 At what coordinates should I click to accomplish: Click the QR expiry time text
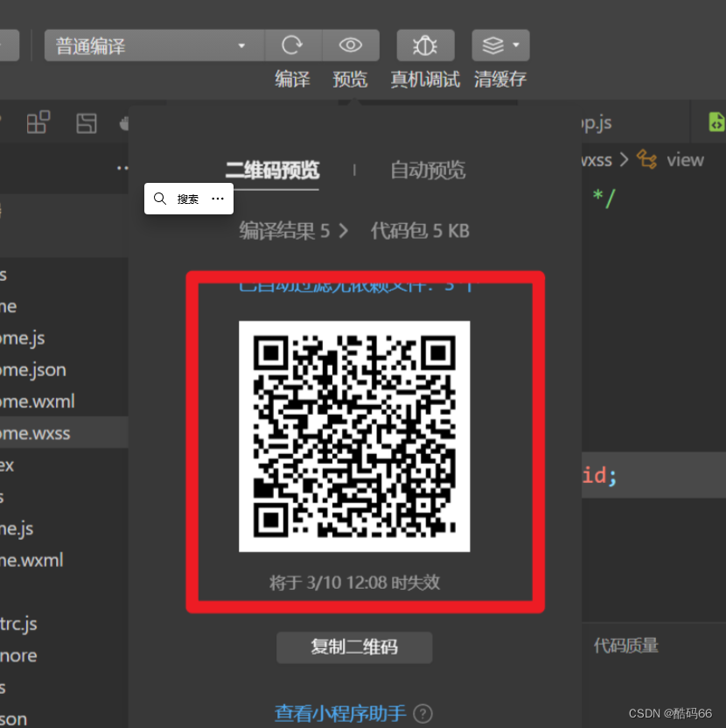tap(354, 582)
